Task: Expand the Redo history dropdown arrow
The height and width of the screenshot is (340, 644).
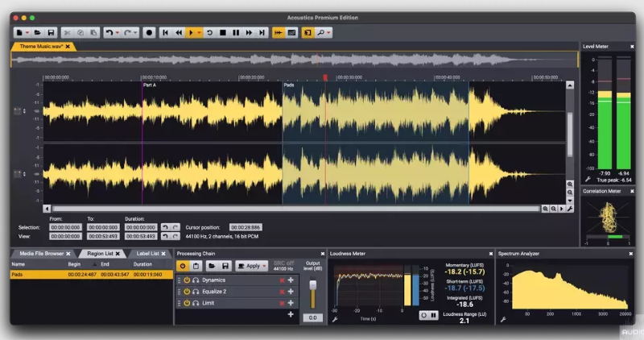Action: pyautogui.click(x=135, y=33)
